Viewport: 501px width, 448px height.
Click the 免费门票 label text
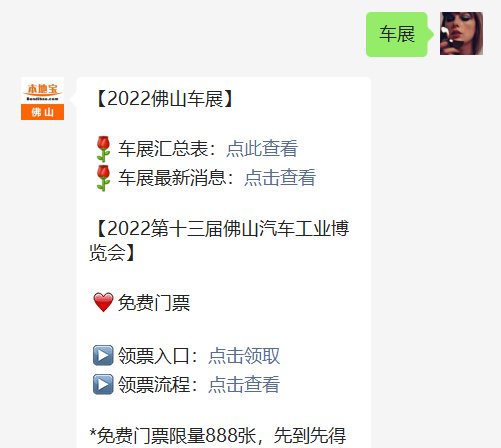[x=154, y=303]
